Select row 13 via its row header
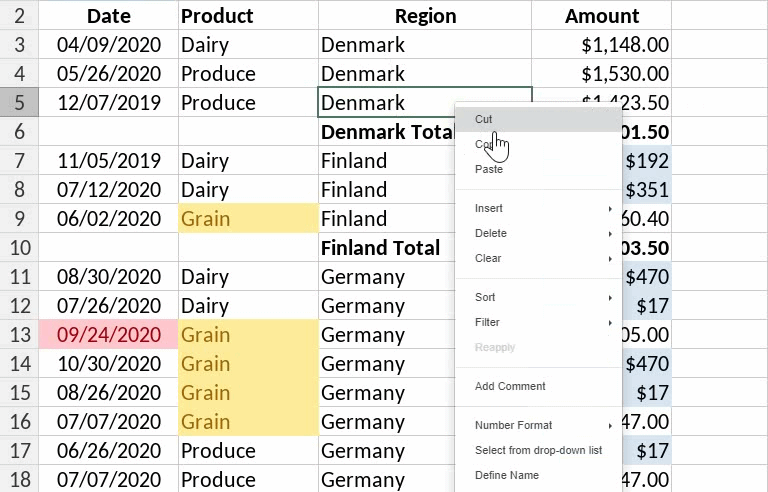Screen dimensions: 768x492 click(19, 335)
